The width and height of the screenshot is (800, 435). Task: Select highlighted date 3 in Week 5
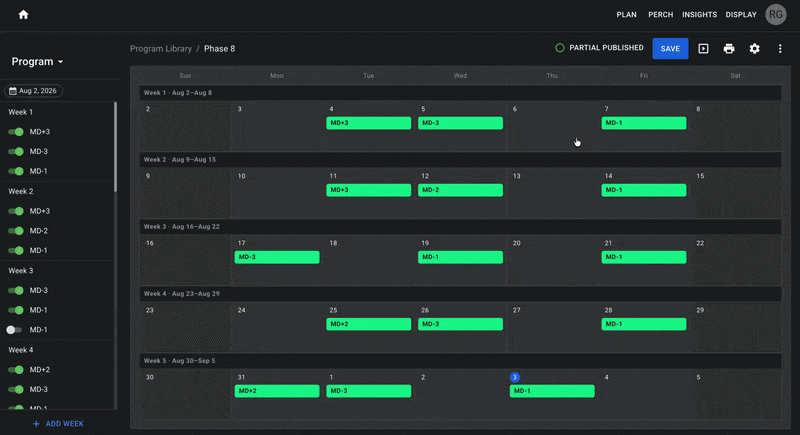pyautogui.click(x=514, y=377)
